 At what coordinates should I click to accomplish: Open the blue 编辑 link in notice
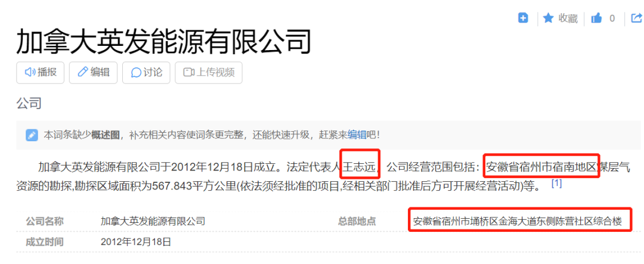pos(357,135)
